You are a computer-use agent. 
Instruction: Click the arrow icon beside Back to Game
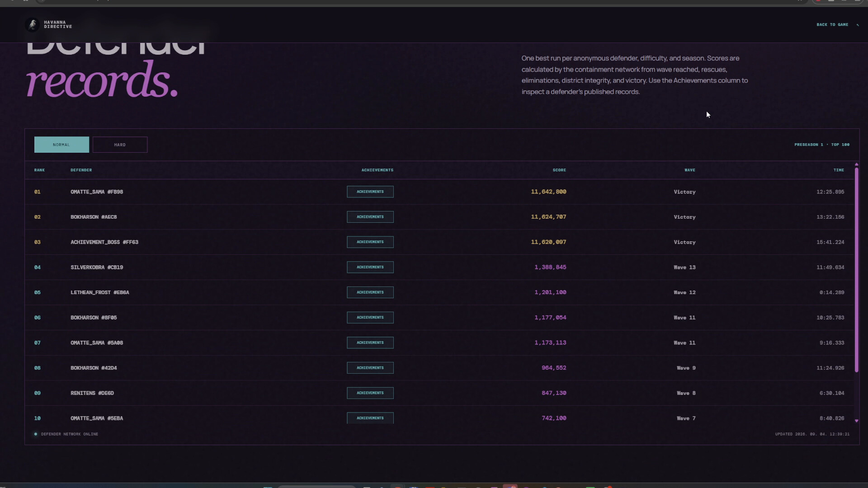(858, 25)
